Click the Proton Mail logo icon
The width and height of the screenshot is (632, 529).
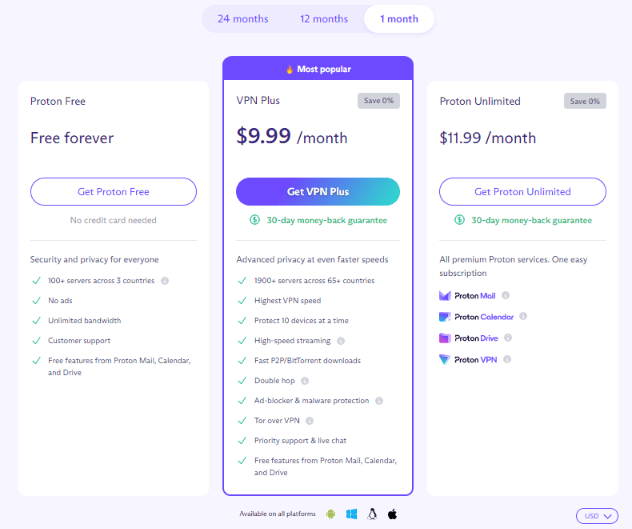point(445,296)
